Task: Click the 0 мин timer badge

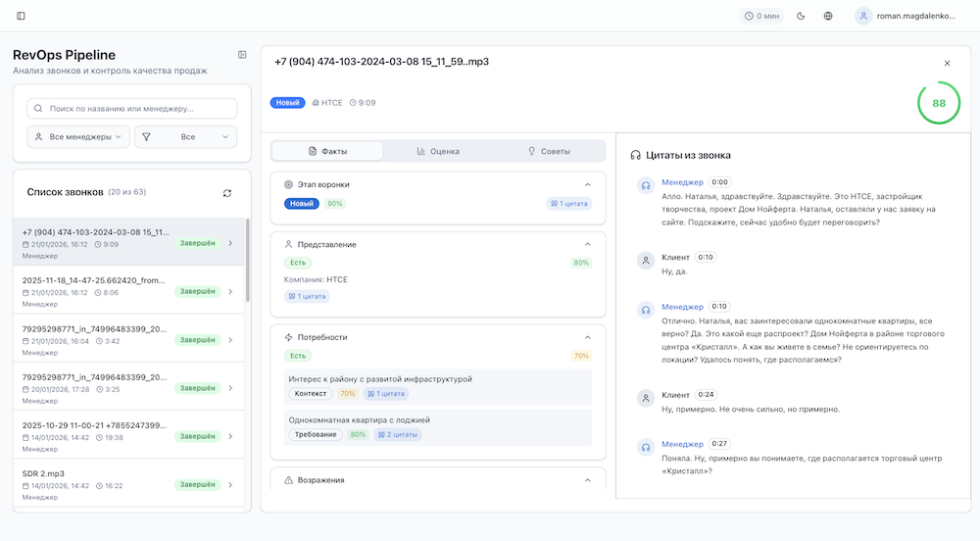Action: 762,16
